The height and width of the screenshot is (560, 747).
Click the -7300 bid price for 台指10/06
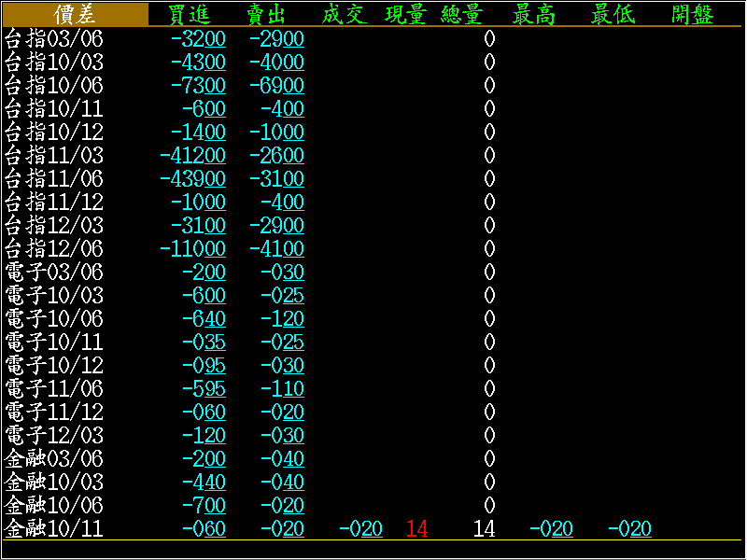click(198, 86)
